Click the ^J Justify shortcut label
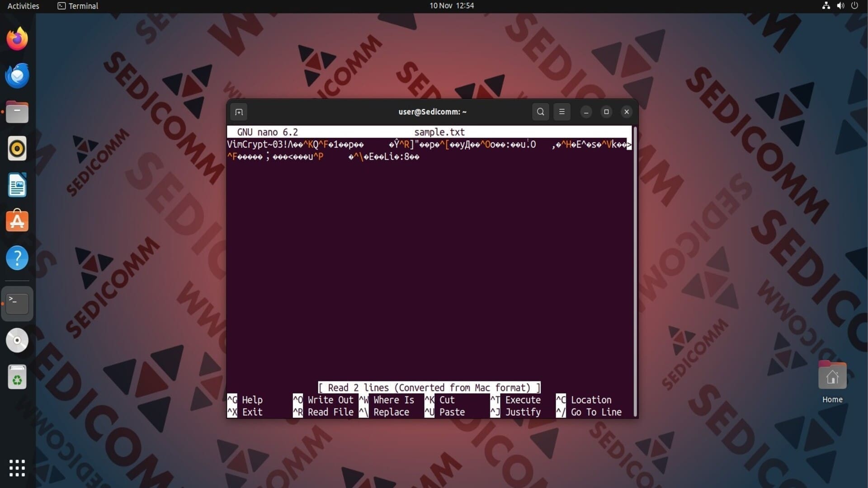 point(515,412)
